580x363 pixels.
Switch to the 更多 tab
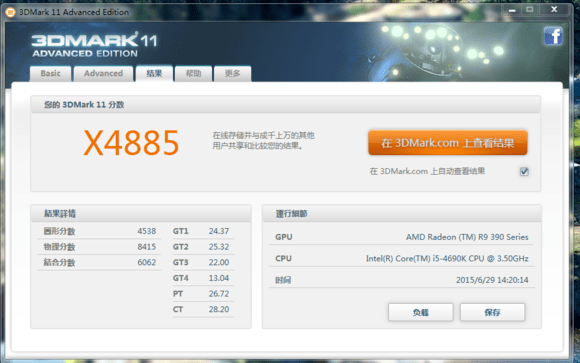tap(232, 73)
